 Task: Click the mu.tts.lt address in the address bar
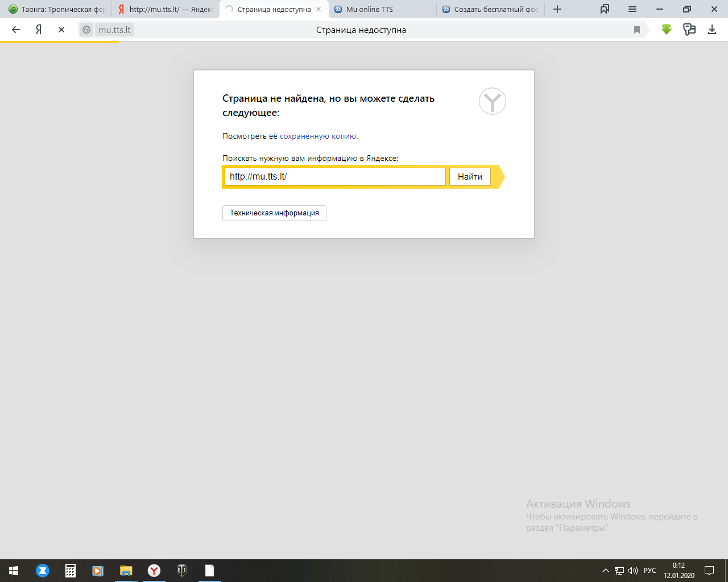click(114, 30)
